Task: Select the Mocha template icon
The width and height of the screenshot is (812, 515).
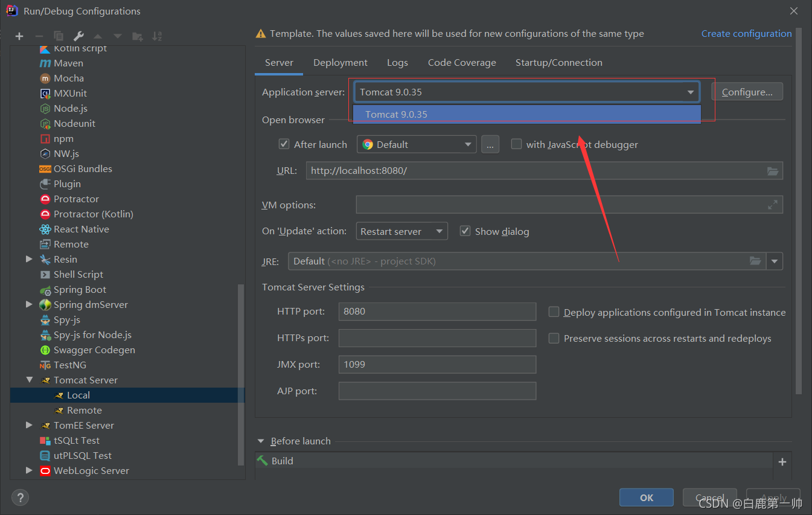Action: tap(45, 78)
